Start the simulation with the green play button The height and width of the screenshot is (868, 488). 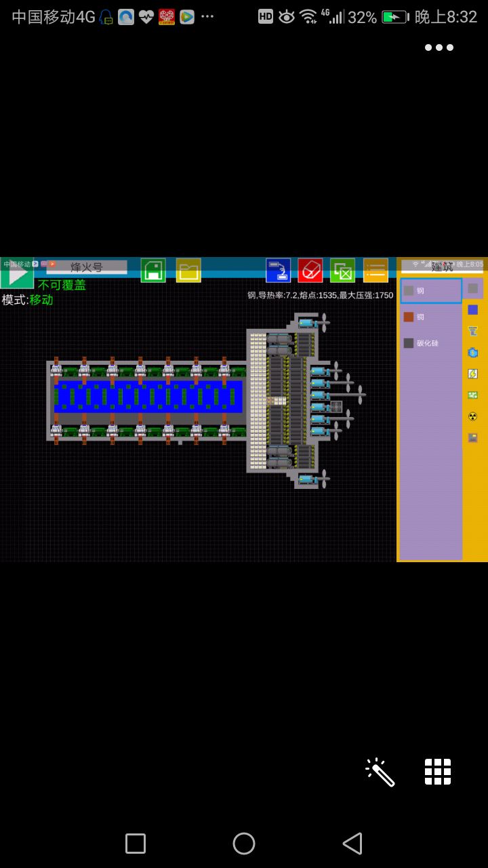click(x=17, y=273)
